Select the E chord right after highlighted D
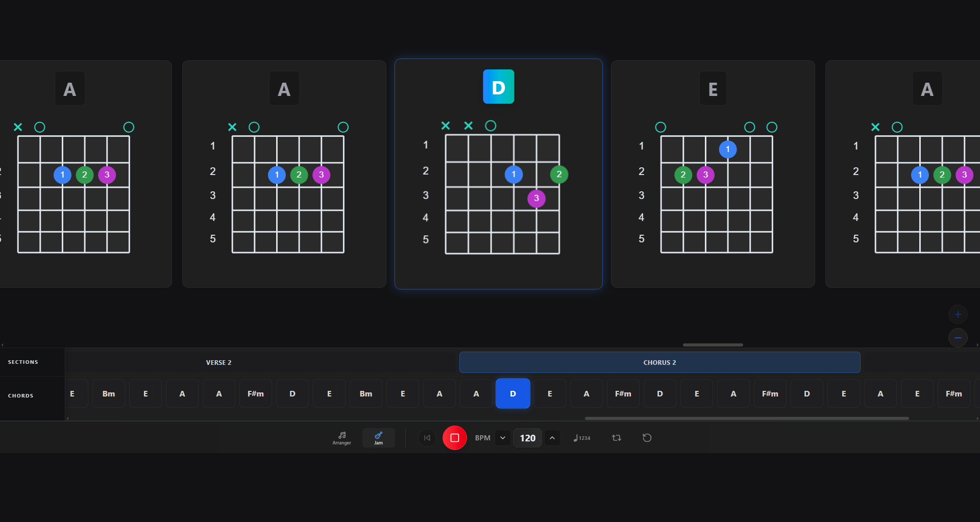 550,393
